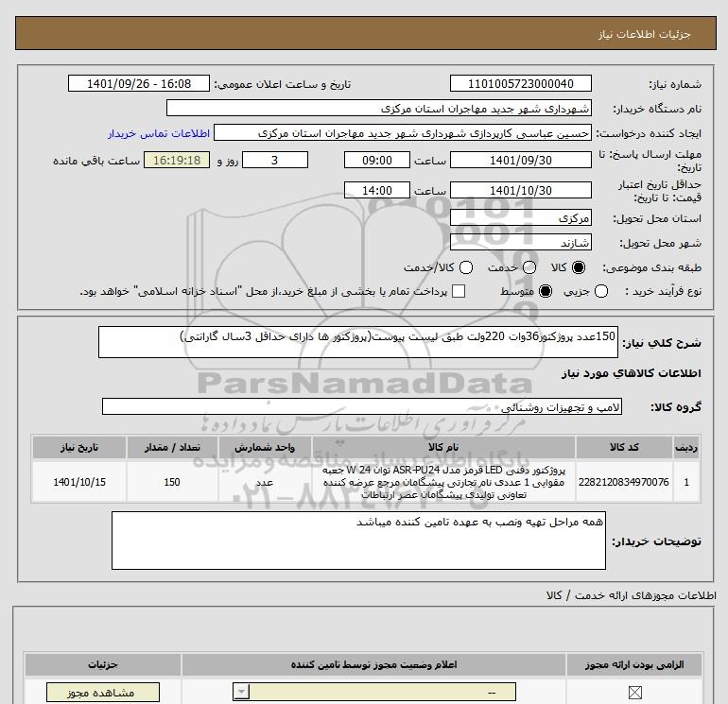
Task: Click the goods group field لامپ و تجهیزات روشنائی
Action: click(362, 406)
